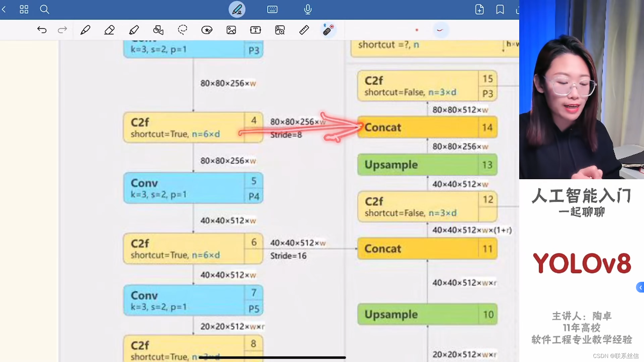This screenshot has width=644, height=362.
Task: Open the stickers and elements tool
Action: tap(207, 30)
